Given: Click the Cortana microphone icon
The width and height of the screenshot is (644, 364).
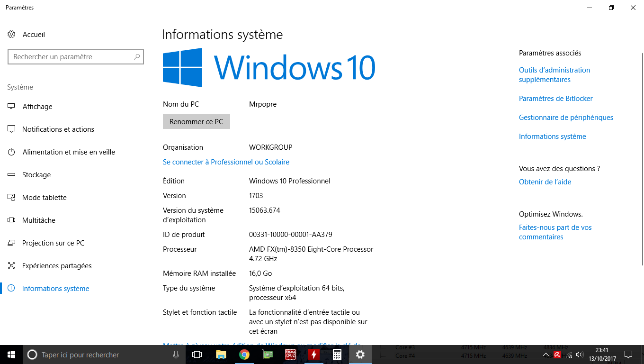Looking at the screenshot, I should pyautogui.click(x=176, y=355).
